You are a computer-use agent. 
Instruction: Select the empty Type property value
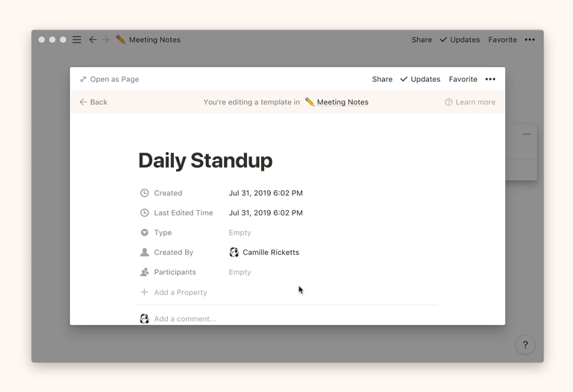coord(239,233)
